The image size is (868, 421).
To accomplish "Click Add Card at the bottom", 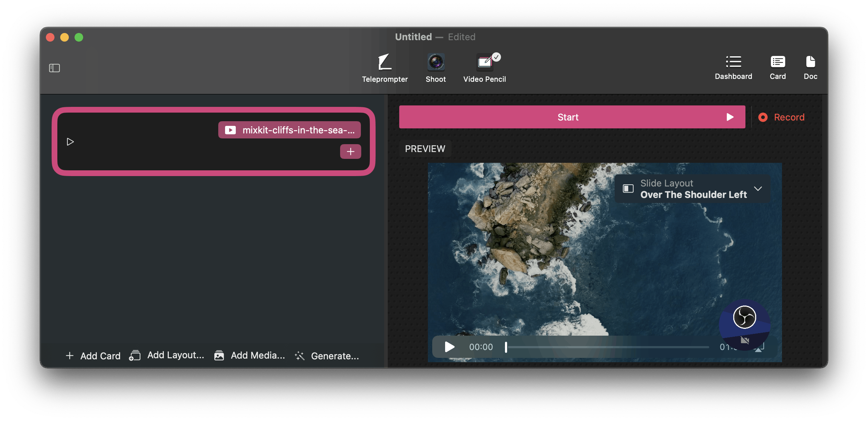I will tap(93, 356).
